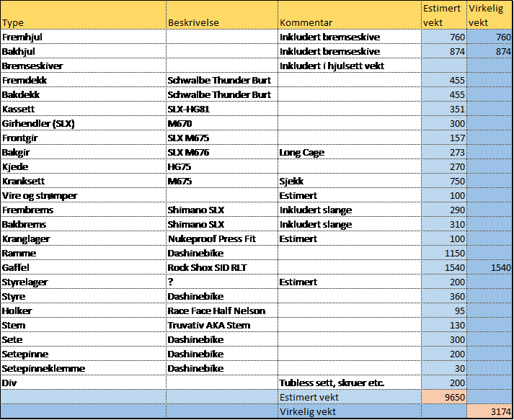Select the cell containing 157
Viewport: 514px width, 420px height.
click(x=443, y=138)
